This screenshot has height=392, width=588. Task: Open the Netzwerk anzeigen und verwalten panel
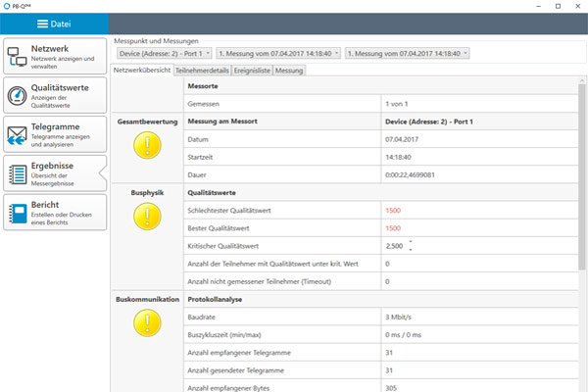tap(55, 56)
